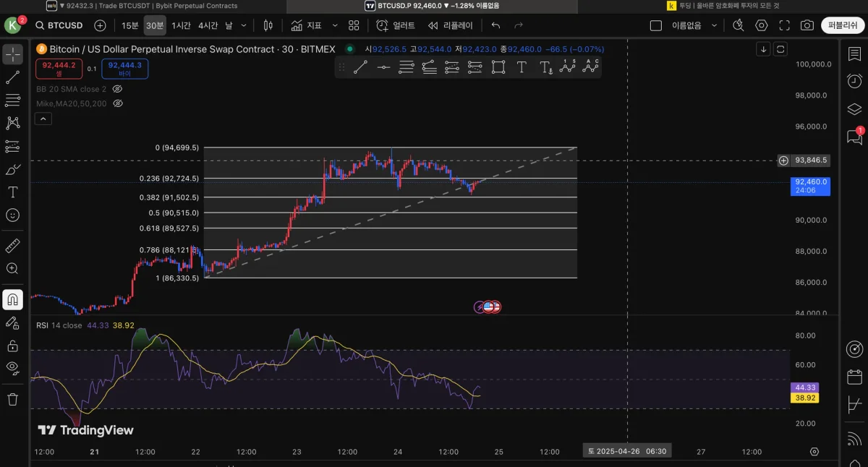Viewport: 868px width, 467px height.
Task: Open the emoji icons drawing tool
Action: [12, 215]
